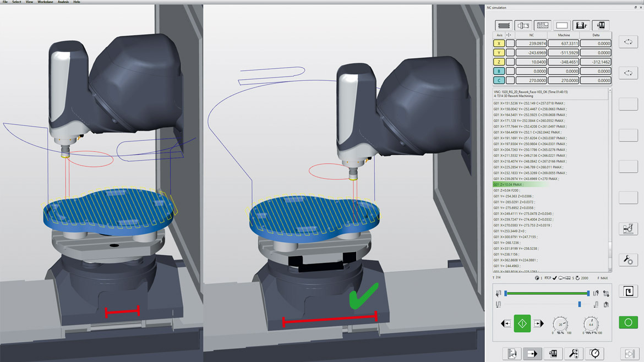Click the Delta column header

[596, 35]
